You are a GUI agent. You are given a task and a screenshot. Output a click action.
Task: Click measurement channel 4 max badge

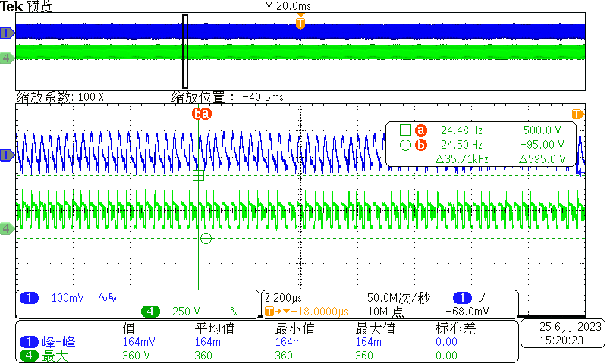[29, 356]
